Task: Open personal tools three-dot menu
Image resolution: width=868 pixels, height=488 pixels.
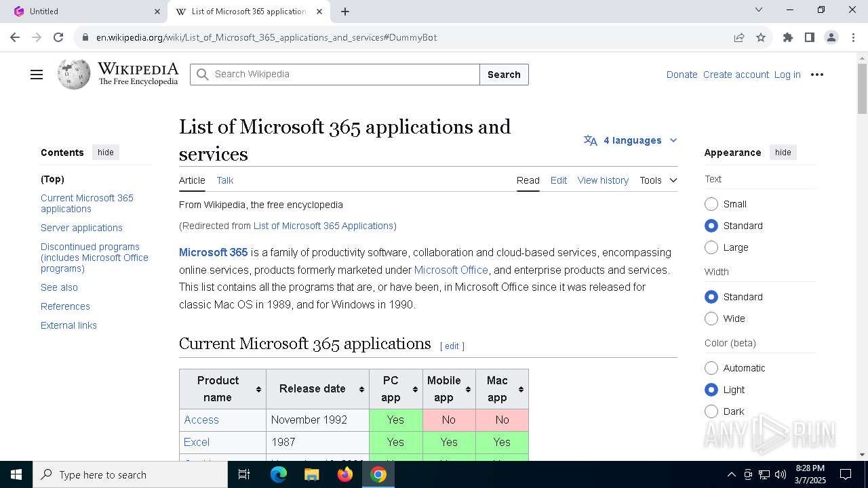Action: [817, 75]
